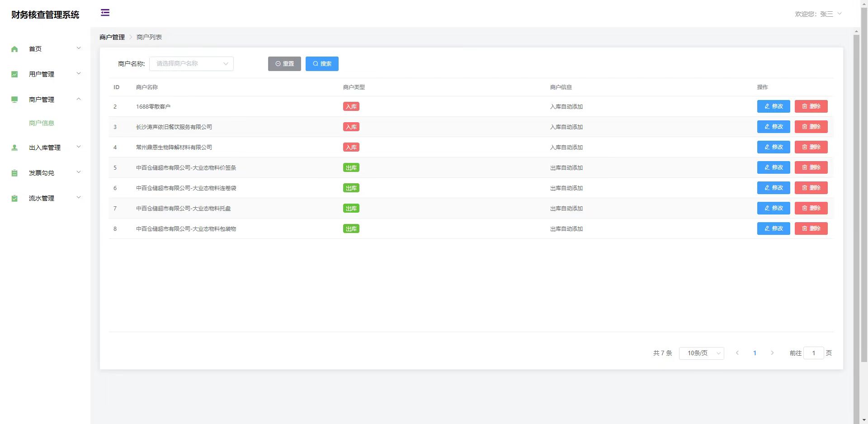Click 修改 for 1688零散客户
The width and height of the screenshot is (868, 424).
(x=774, y=106)
